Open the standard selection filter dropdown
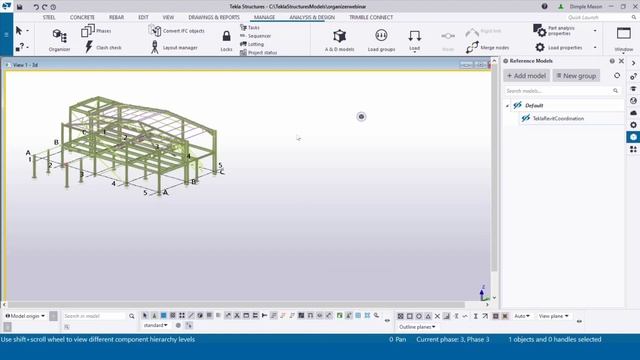Screen dimensions: 640x360 156,325
